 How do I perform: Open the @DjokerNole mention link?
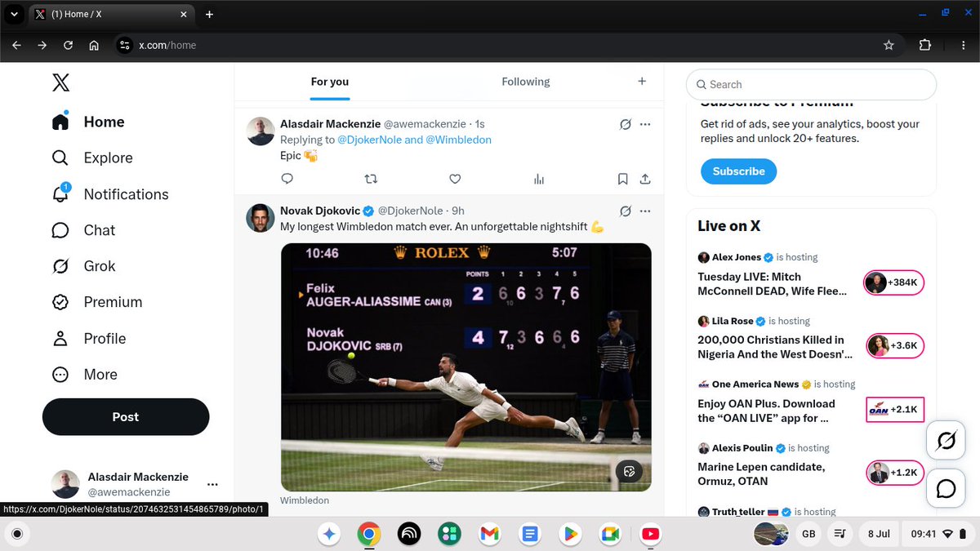click(x=369, y=140)
